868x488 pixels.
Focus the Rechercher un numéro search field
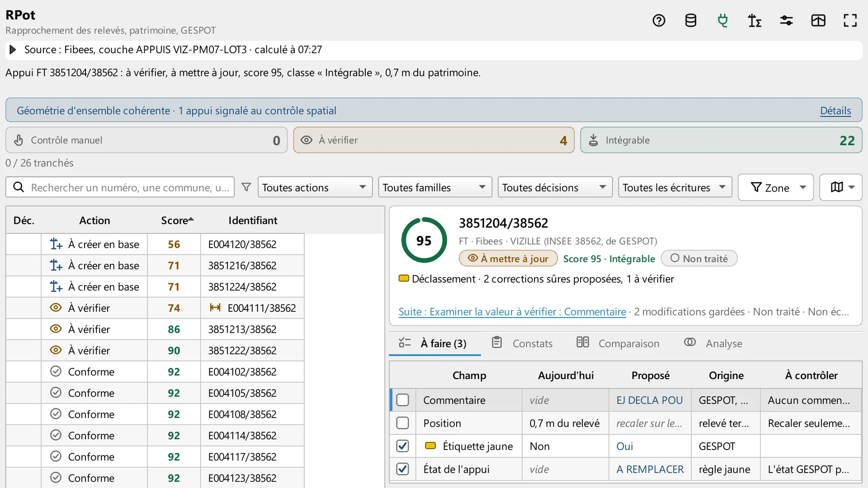point(120,187)
